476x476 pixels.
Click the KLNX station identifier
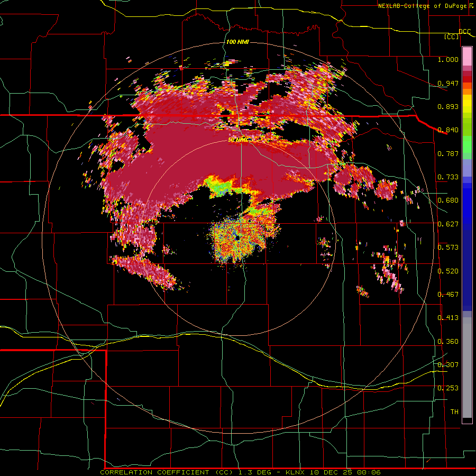pyautogui.click(x=296, y=472)
